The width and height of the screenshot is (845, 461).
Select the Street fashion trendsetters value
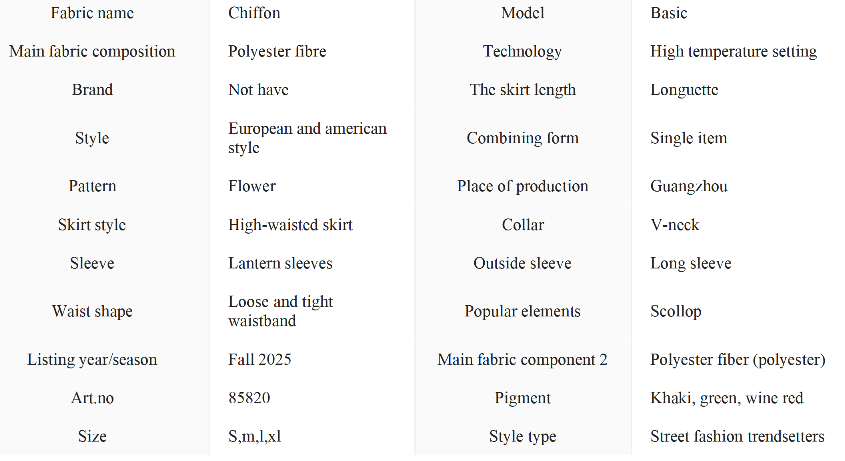click(x=737, y=436)
